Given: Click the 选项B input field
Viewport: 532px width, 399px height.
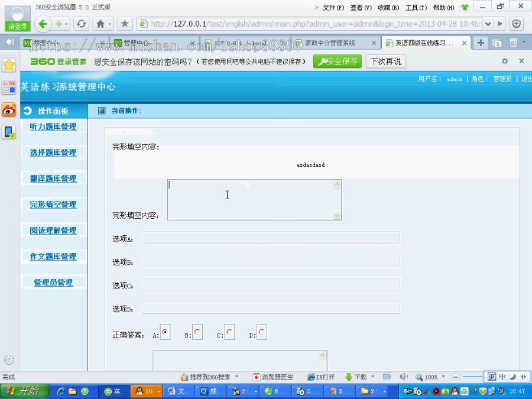Looking at the screenshot, I should pyautogui.click(x=271, y=261).
